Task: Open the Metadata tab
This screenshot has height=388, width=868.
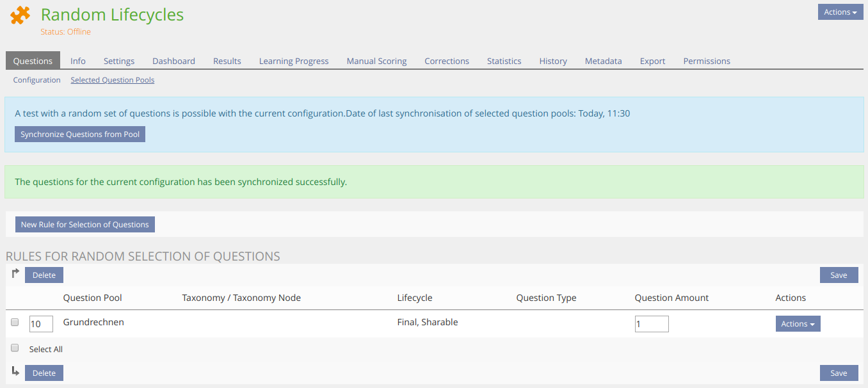Action: (x=603, y=61)
